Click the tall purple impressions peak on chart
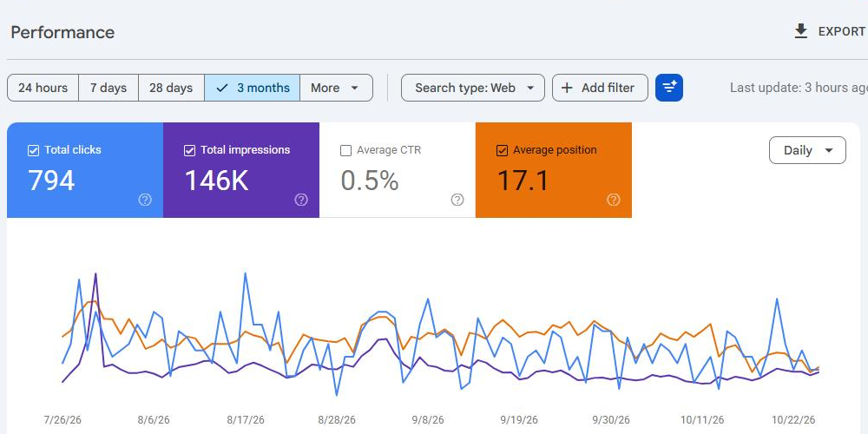The height and width of the screenshot is (434, 868). point(95,275)
